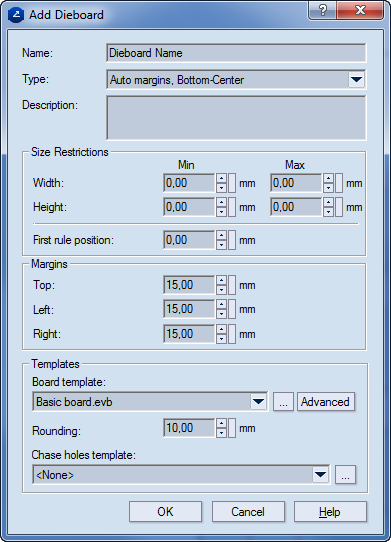Open the Type dropdown list
Image resolution: width=391 pixels, height=542 pixels.
(x=356, y=80)
